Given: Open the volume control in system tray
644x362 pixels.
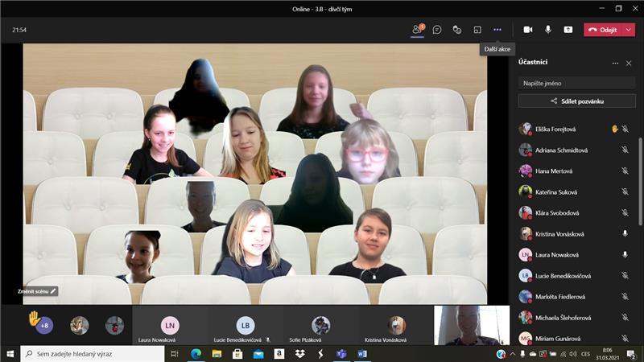Looking at the screenshot, I should (x=573, y=354).
